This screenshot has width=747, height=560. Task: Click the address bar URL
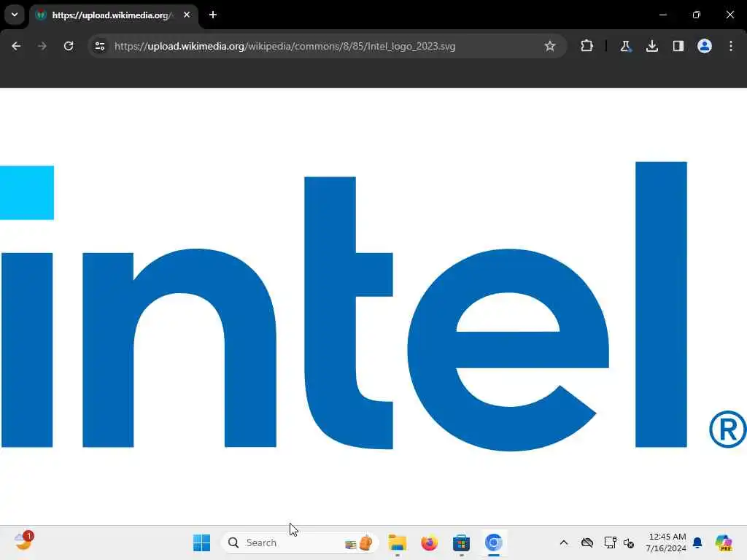pyautogui.click(x=285, y=46)
